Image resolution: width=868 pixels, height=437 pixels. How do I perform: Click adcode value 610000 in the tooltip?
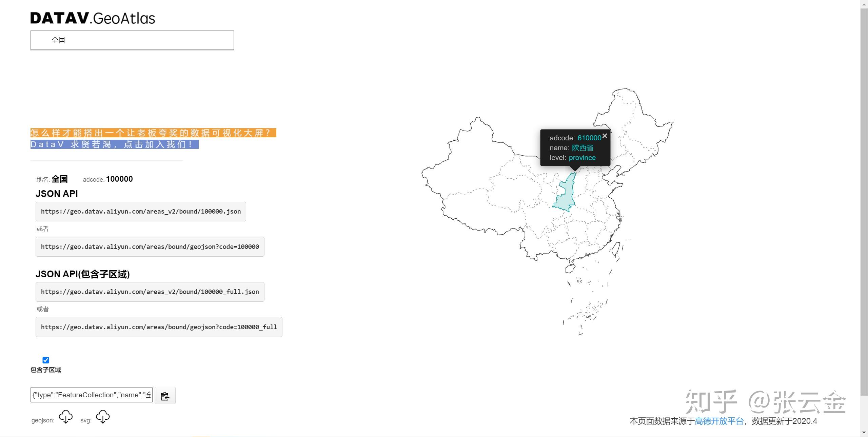tap(589, 138)
